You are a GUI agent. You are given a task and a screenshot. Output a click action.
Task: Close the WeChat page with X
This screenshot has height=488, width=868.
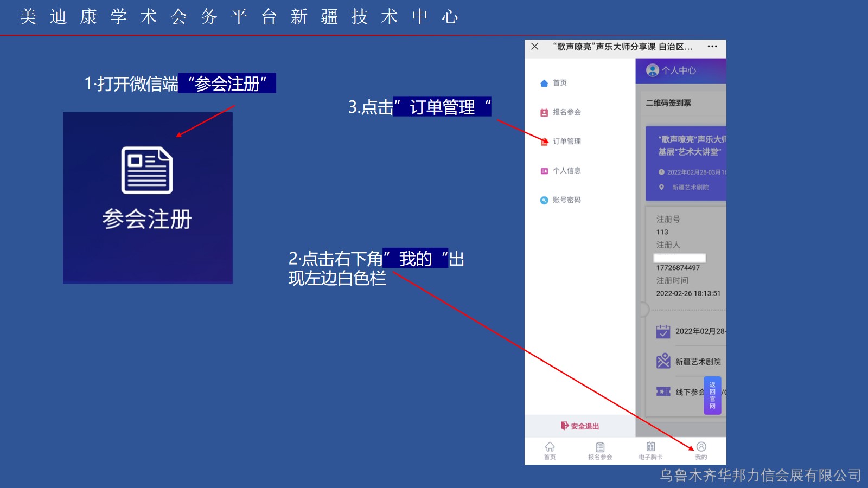tap(535, 47)
